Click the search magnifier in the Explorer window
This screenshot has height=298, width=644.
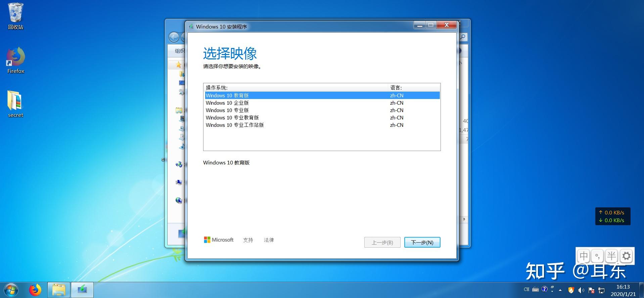[463, 37]
